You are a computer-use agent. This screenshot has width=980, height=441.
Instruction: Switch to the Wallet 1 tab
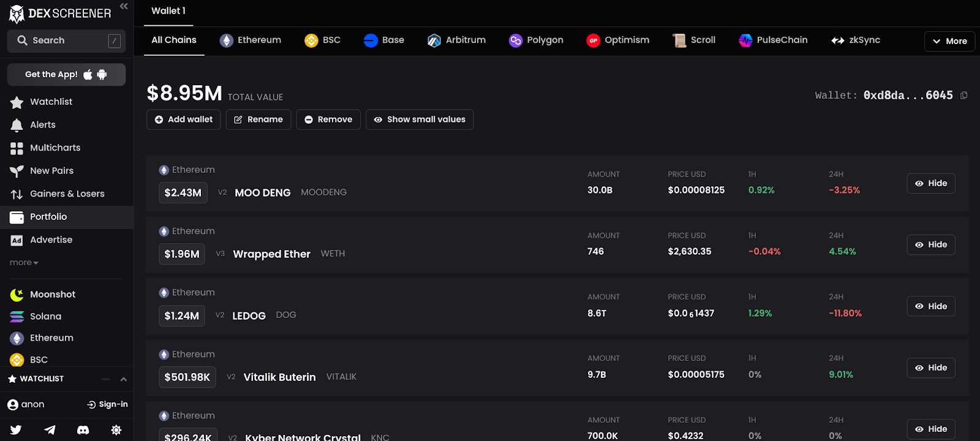coord(168,11)
